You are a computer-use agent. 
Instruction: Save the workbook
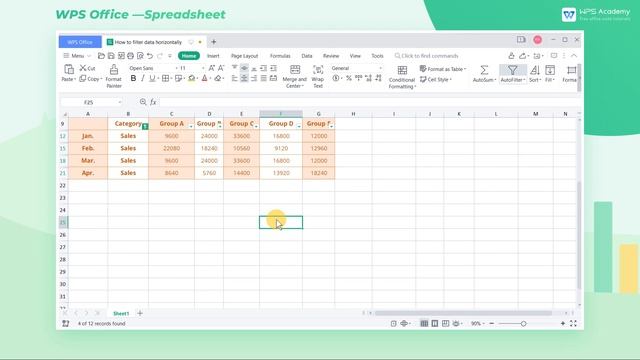tap(111, 56)
